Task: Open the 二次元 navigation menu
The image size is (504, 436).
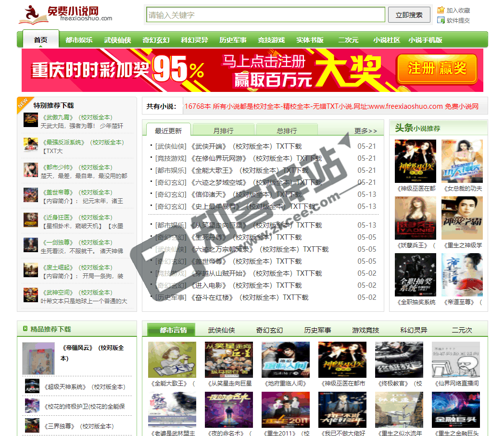Action: [348, 39]
